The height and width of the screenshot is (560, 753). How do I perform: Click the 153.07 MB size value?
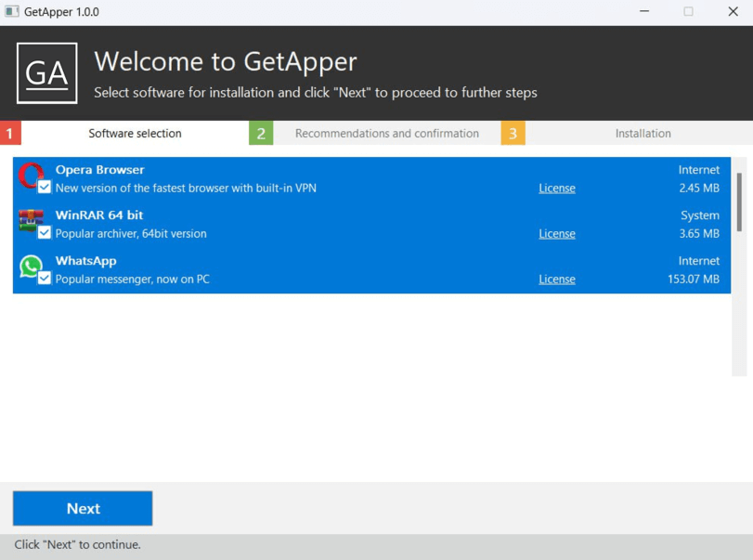[694, 280]
